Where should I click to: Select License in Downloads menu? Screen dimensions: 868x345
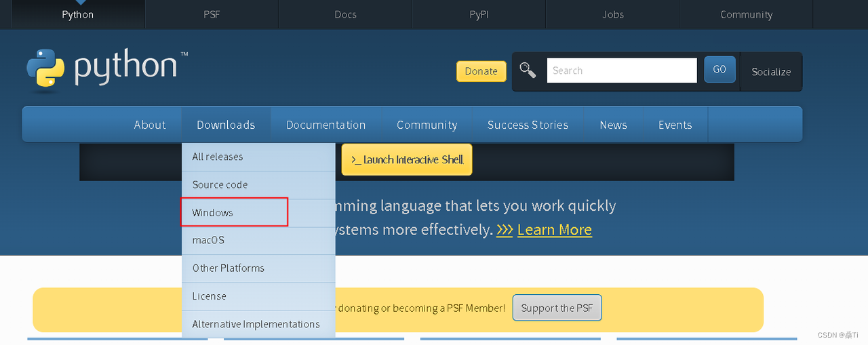point(258,296)
